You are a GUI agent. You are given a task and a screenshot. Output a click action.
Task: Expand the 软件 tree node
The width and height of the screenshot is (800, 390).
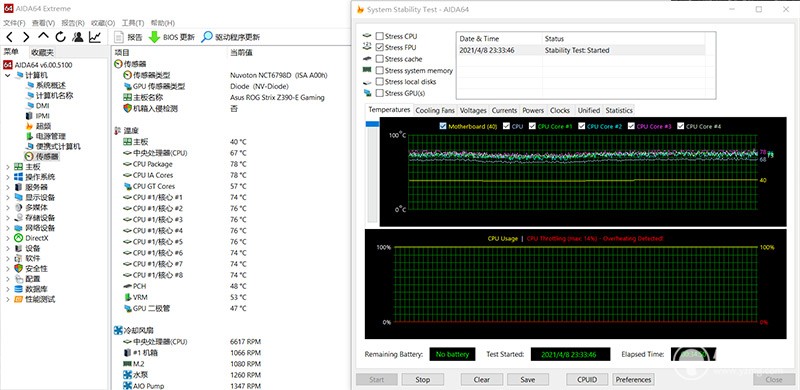point(8,258)
